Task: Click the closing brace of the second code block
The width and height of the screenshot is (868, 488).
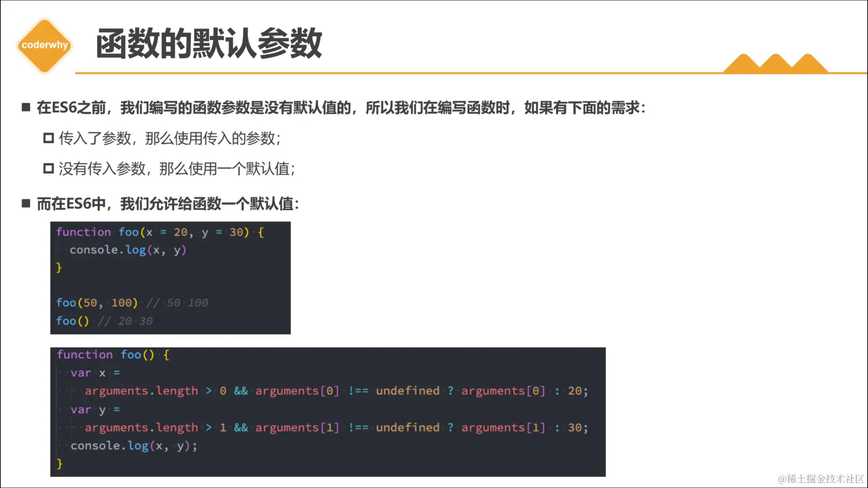Action: click(x=59, y=464)
